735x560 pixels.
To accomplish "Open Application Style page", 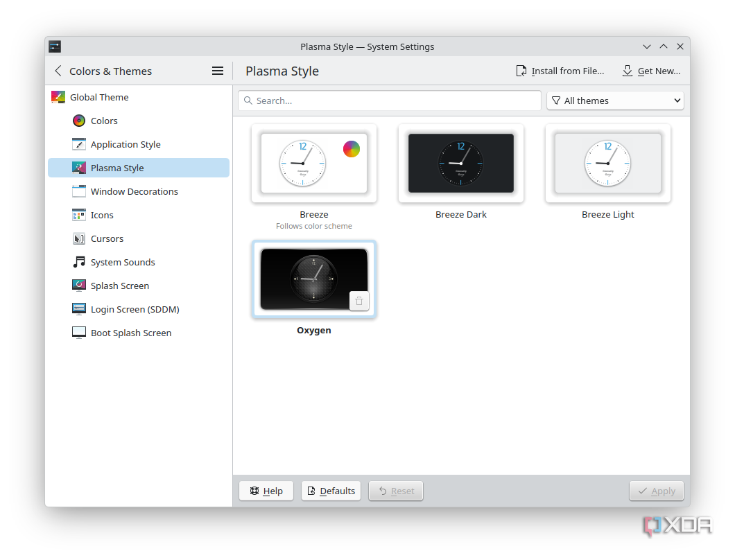I will coord(139,144).
